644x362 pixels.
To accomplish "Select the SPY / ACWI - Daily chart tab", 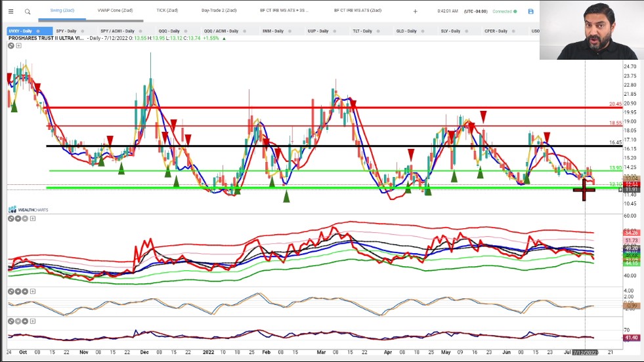I will 118,31.
